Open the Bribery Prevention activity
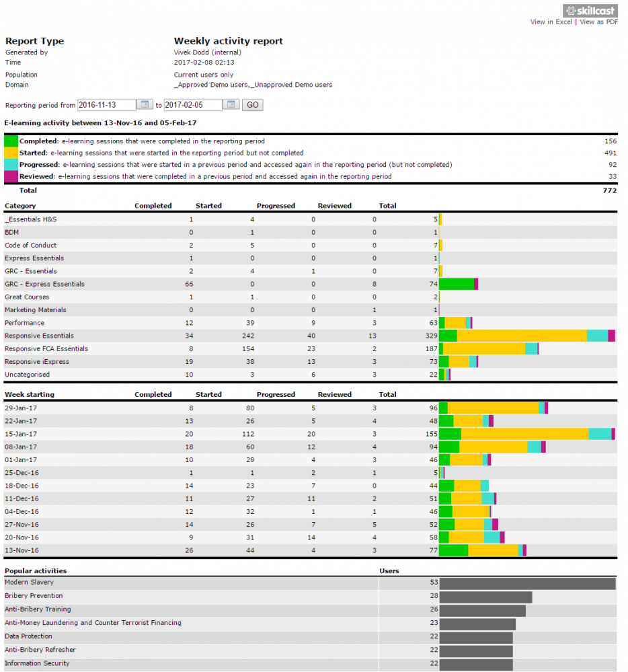The height and width of the screenshot is (672, 628). pyautogui.click(x=34, y=596)
